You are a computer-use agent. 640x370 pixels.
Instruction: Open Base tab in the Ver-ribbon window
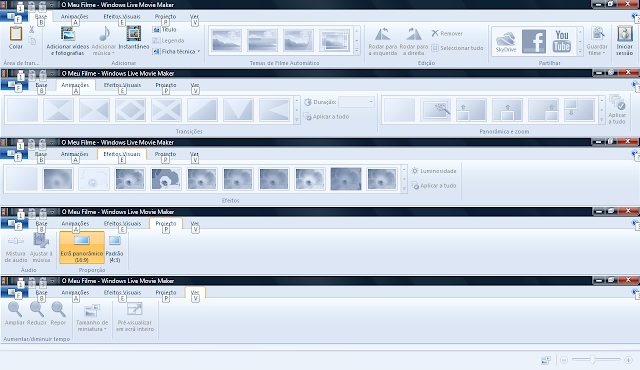41,292
